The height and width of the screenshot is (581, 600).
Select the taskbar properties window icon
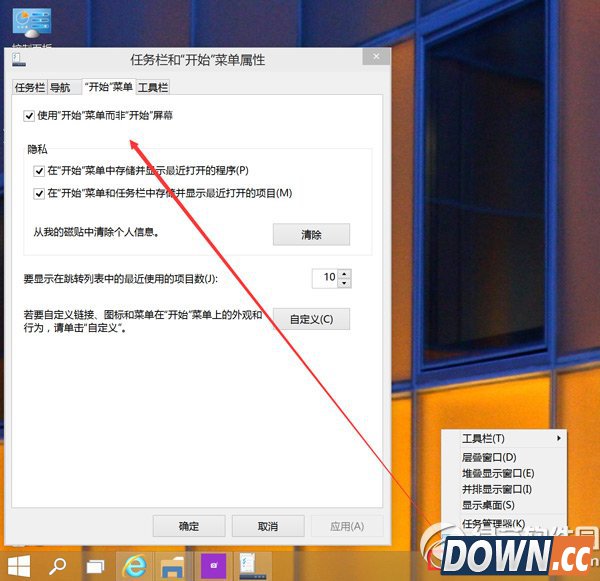(252, 566)
